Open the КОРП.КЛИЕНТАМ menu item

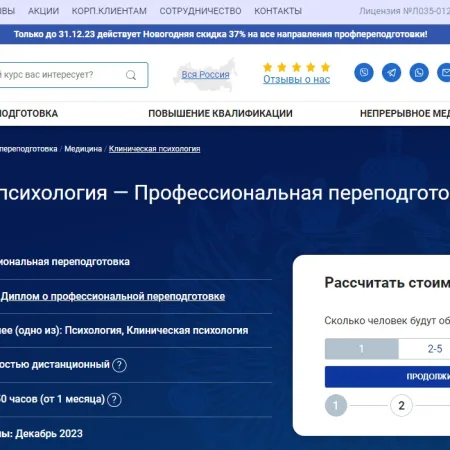109,11
